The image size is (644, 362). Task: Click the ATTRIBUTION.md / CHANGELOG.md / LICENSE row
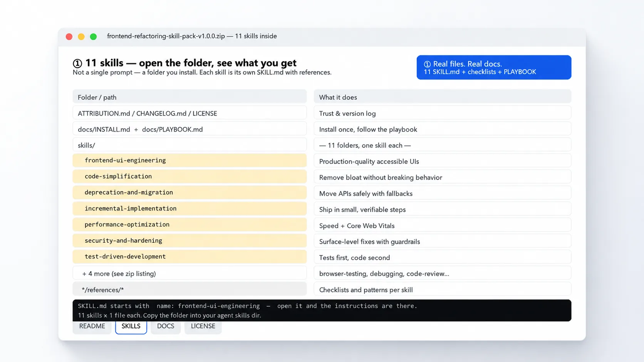pos(190,113)
